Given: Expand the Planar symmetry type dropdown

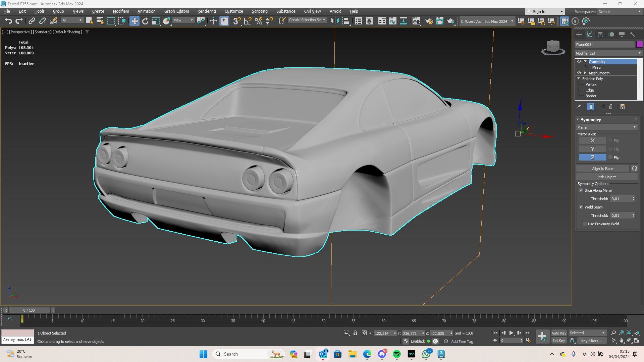Looking at the screenshot, I should 606,127.
